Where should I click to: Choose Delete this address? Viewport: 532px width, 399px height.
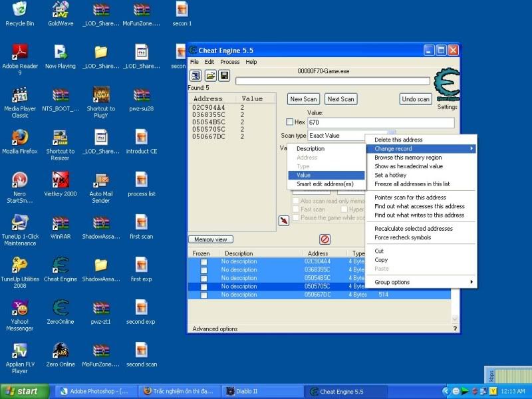coord(421,140)
